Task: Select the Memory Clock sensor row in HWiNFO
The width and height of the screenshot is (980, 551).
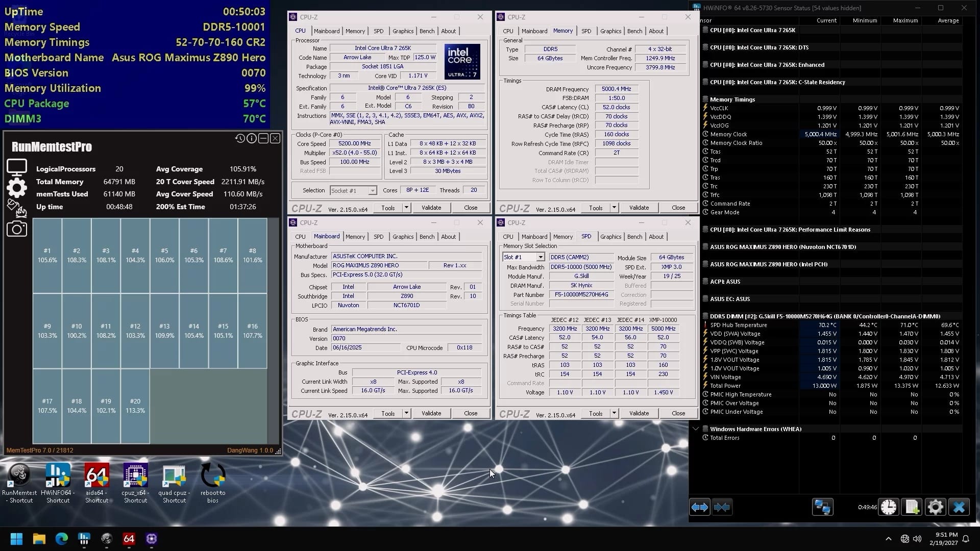Action: (728, 134)
